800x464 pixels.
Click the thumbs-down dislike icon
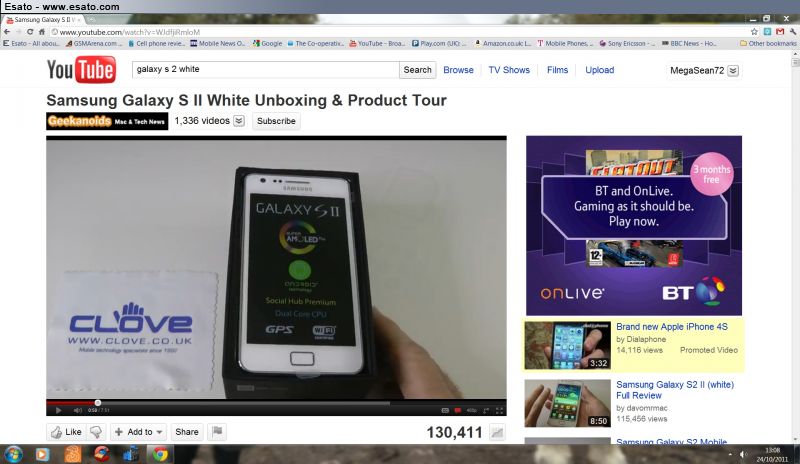point(96,432)
